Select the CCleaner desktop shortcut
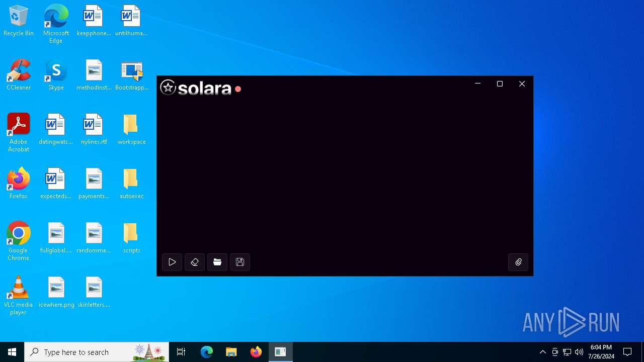The height and width of the screenshot is (362, 644). click(19, 75)
